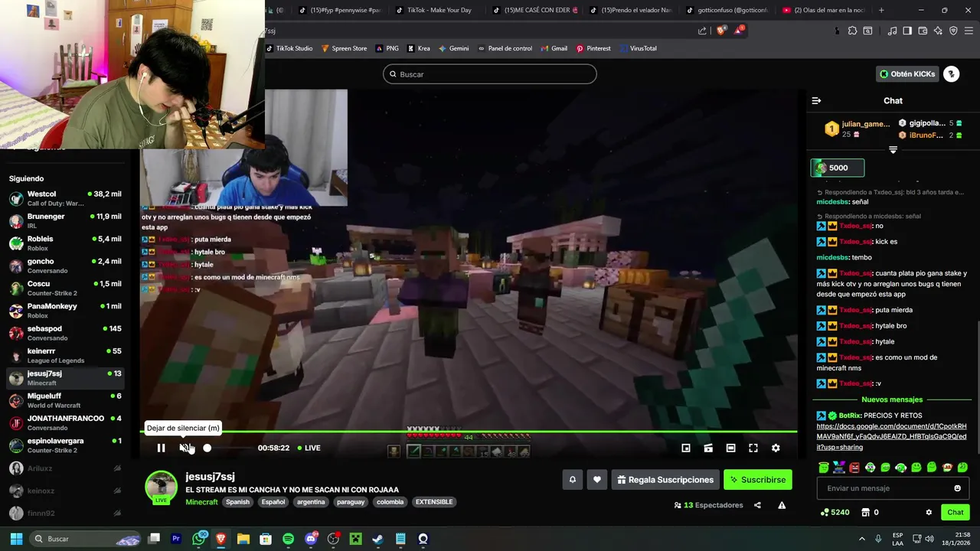Toggle notifications with the bell icon

click(572, 480)
